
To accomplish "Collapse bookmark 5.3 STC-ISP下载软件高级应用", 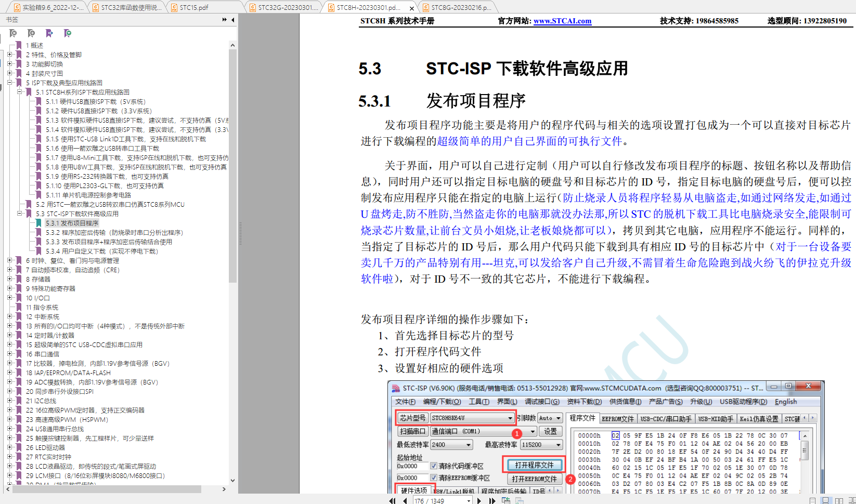I will coord(20,214).
